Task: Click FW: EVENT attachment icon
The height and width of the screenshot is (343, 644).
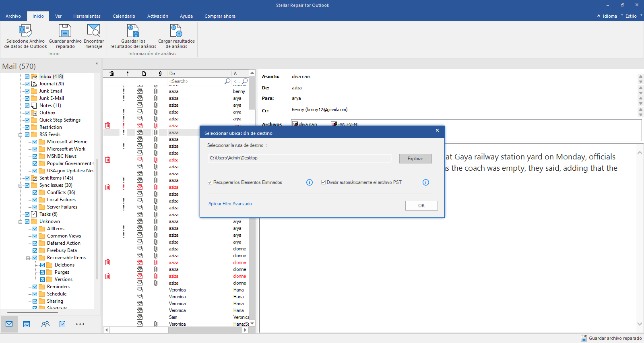Action: point(334,124)
